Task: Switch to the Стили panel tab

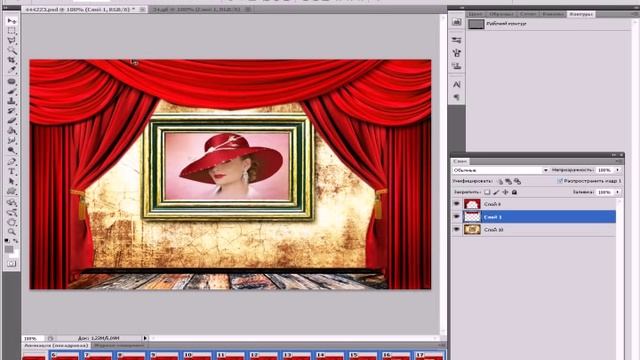Action: click(x=528, y=14)
